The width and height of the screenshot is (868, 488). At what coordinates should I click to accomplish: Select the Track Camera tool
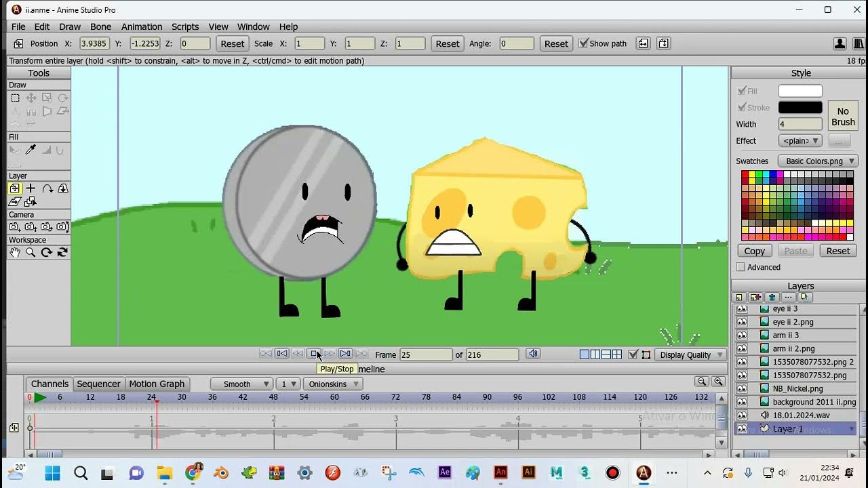click(15, 227)
